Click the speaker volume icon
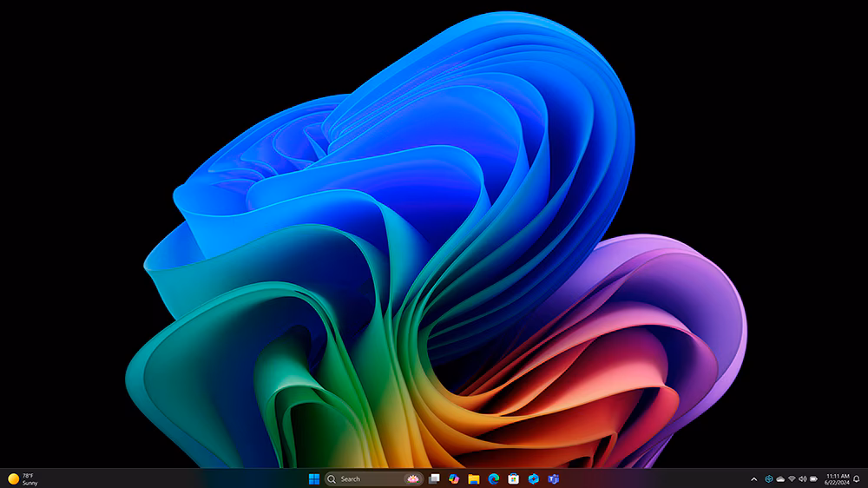The width and height of the screenshot is (868, 488). pos(803,478)
